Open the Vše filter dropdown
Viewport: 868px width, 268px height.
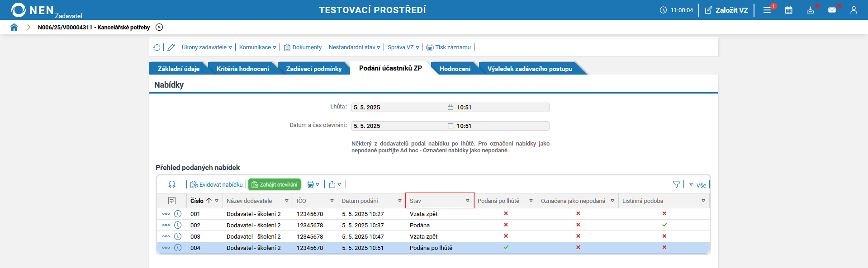tap(697, 185)
